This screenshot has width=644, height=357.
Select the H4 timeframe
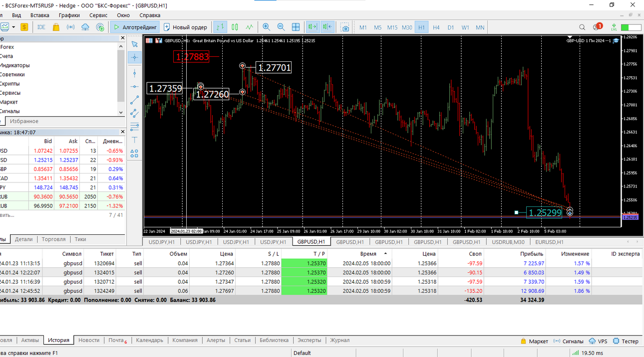(436, 27)
